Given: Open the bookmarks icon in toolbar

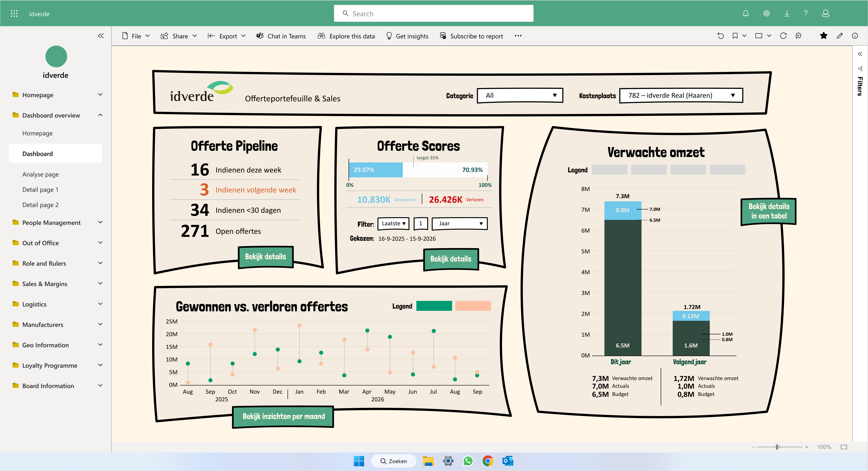Looking at the screenshot, I should click(x=735, y=36).
